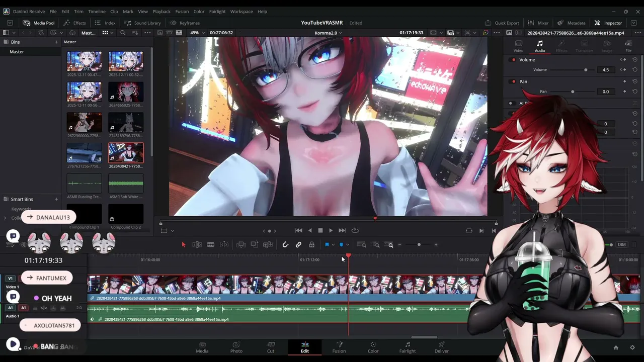Switch to the Deliver page

point(442,347)
